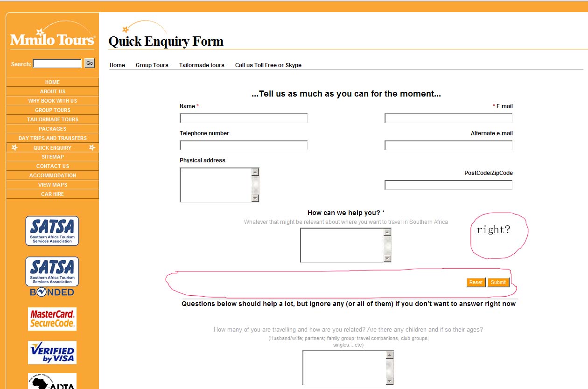Click the PostCode/ZipCode input field
The width and height of the screenshot is (588, 389).
click(448, 185)
